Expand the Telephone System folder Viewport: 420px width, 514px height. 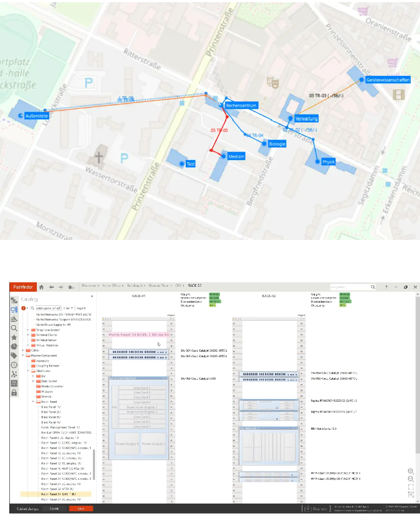coord(27,330)
